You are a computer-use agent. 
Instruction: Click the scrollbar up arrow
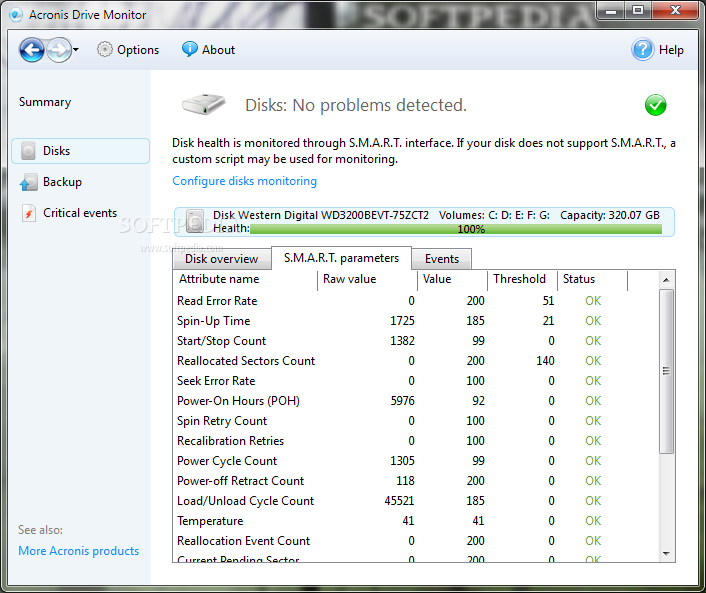(666, 280)
